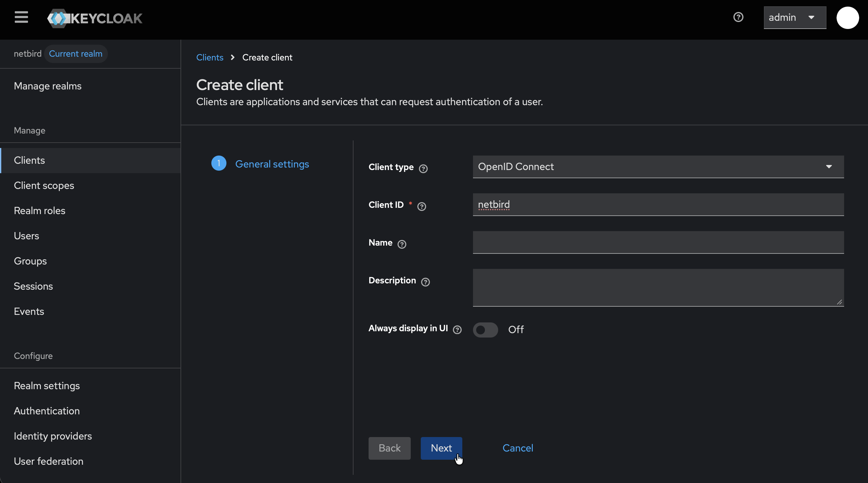Click the Name input field
This screenshot has width=868, height=483.
(x=657, y=242)
